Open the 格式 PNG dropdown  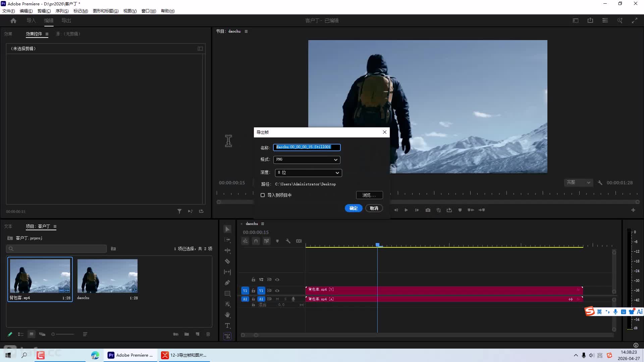(x=307, y=160)
